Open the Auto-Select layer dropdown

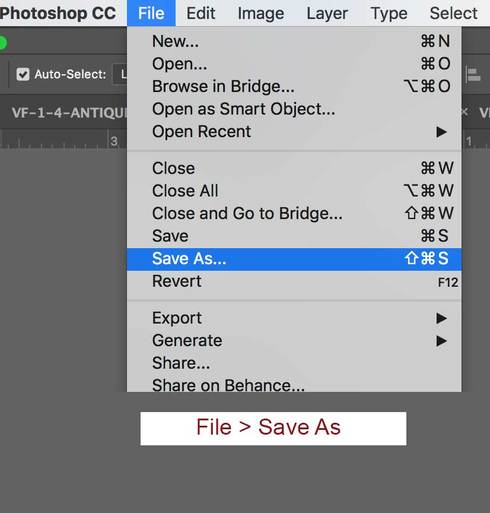click(120, 74)
